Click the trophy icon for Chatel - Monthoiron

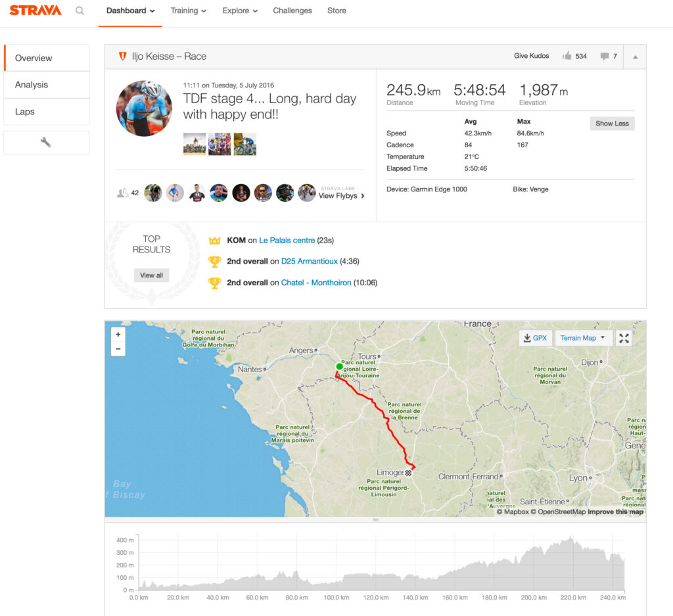coord(215,283)
